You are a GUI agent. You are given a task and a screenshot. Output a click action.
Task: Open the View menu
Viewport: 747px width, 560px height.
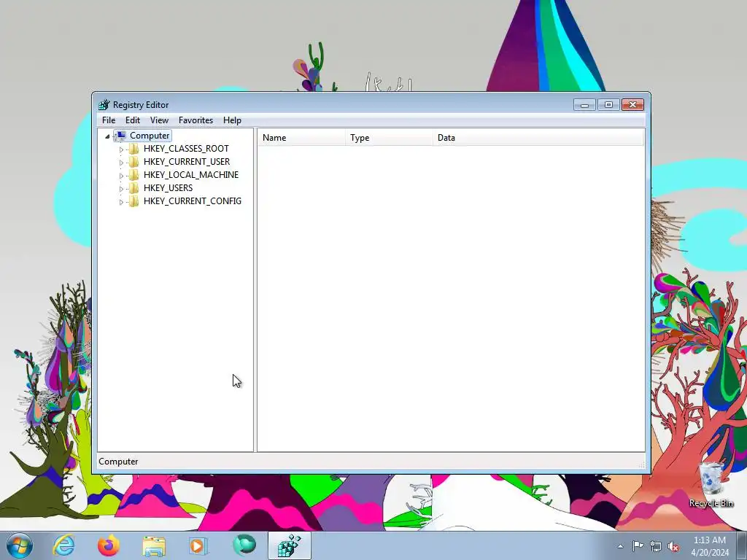(159, 120)
